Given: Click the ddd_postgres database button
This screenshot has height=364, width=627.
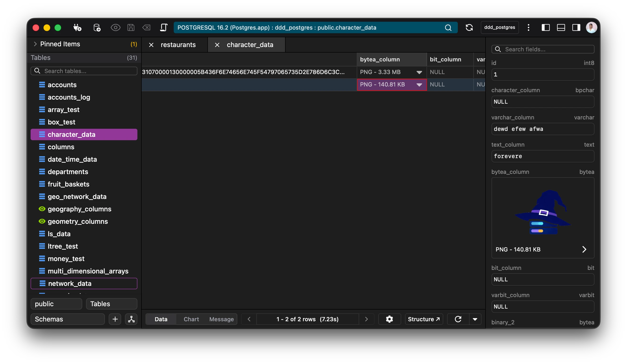Looking at the screenshot, I should (x=499, y=28).
